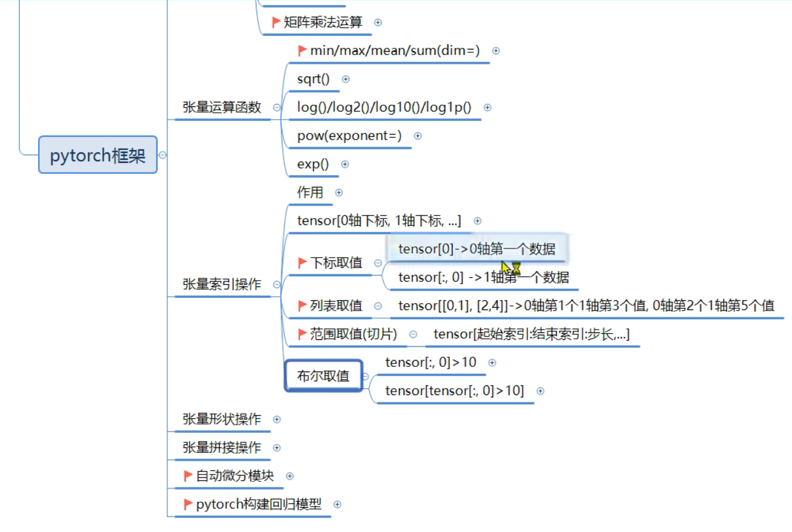The width and height of the screenshot is (792, 532).
Task: Select the 张量拼接操作 topic
Action: pos(222,447)
